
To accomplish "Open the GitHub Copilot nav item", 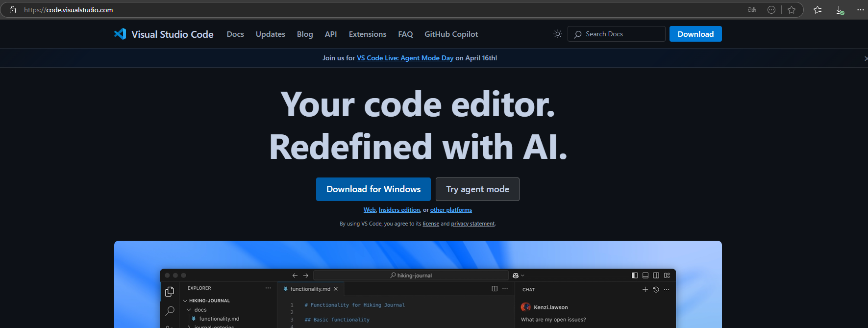I will 451,34.
